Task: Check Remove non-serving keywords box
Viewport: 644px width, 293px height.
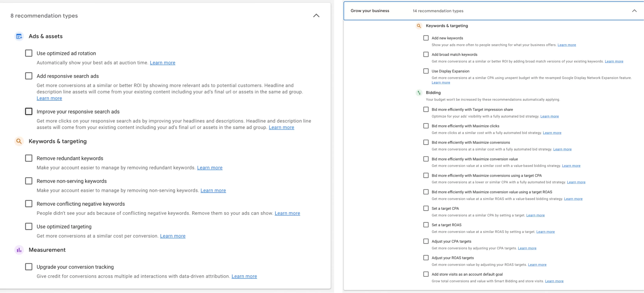Action: [x=29, y=181]
